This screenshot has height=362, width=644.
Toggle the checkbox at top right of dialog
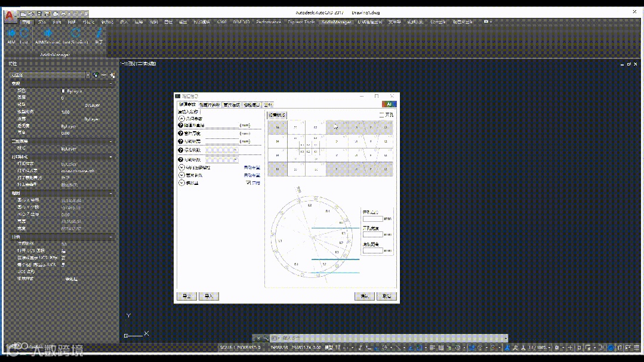tap(381, 115)
